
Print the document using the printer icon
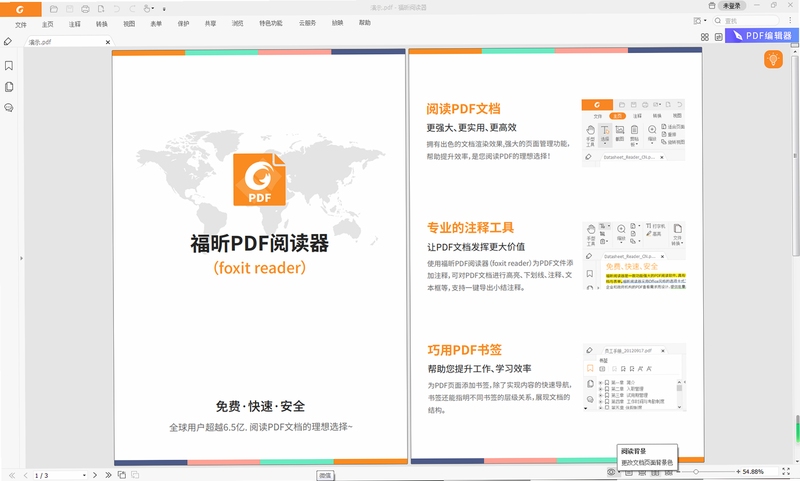(x=85, y=9)
